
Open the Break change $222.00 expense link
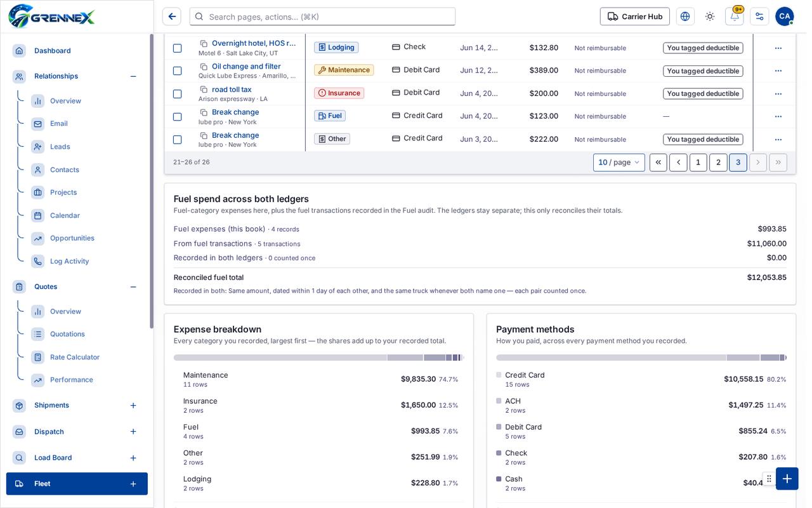[235, 135]
